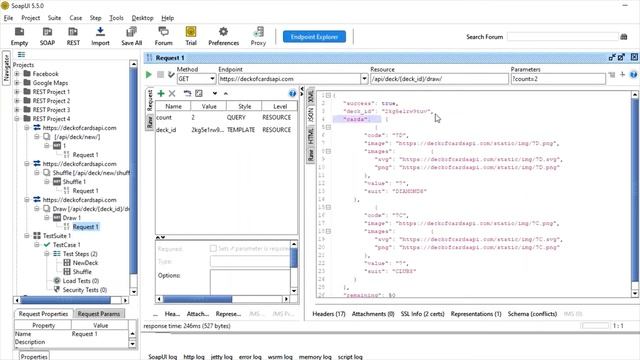Image resolution: width=640 pixels, height=360 pixels.
Task: Collapse REST Project 4 node
Action: (x=17, y=119)
